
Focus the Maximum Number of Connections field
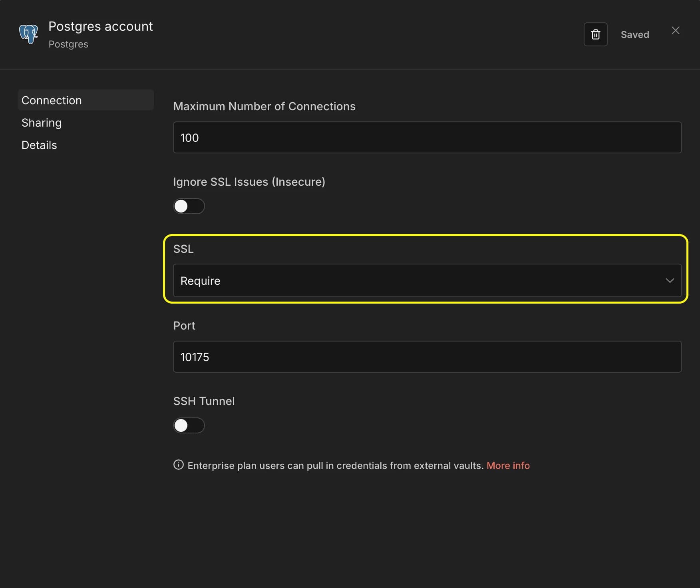[427, 137]
